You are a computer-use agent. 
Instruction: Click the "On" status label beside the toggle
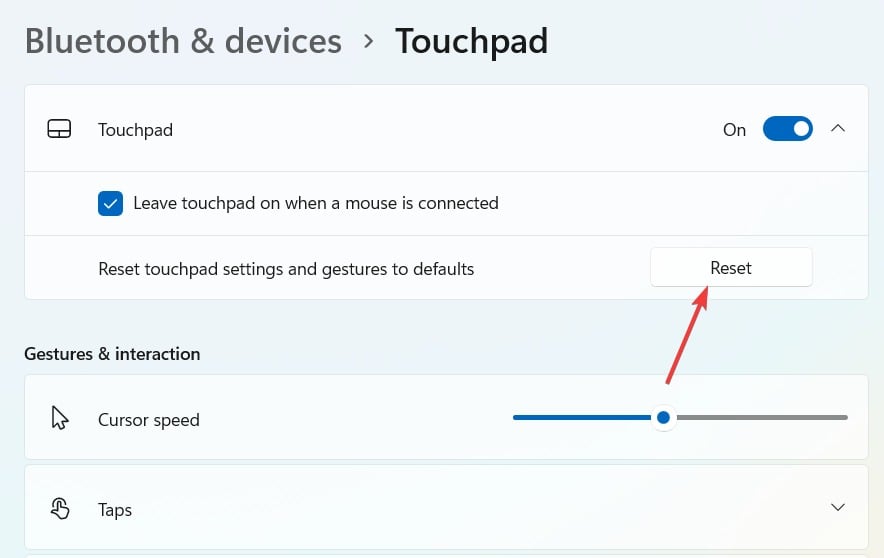734,130
